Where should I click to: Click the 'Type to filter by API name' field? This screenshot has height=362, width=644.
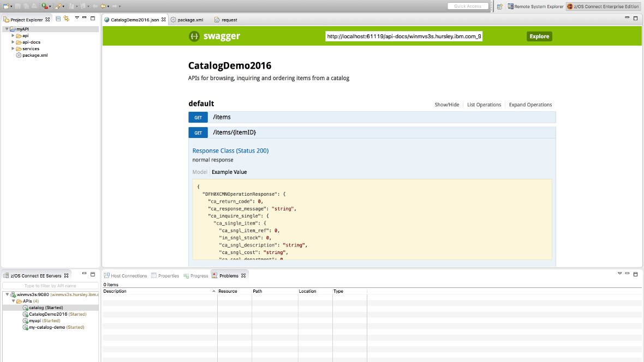click(x=50, y=285)
